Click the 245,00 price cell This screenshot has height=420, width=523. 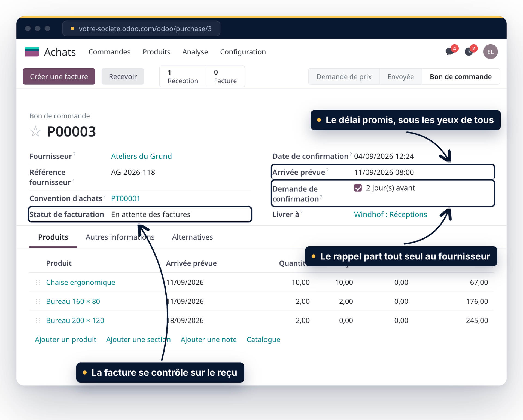477,320
